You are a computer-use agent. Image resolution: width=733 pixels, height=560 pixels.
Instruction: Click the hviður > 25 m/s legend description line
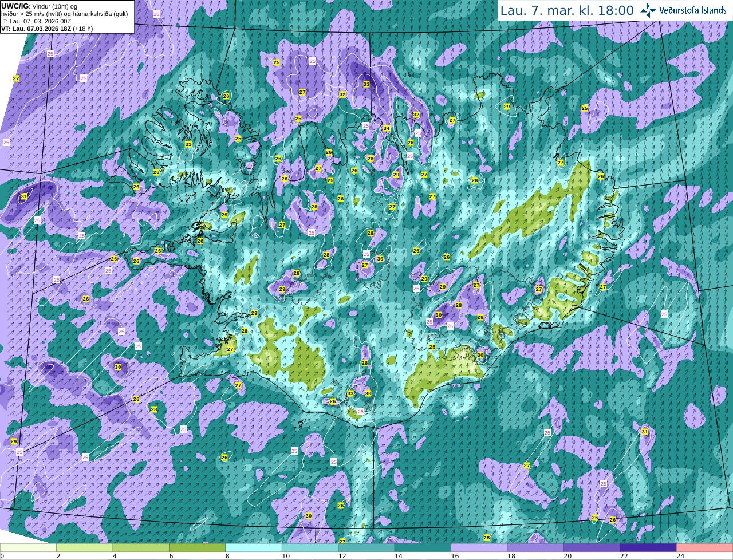(x=64, y=14)
